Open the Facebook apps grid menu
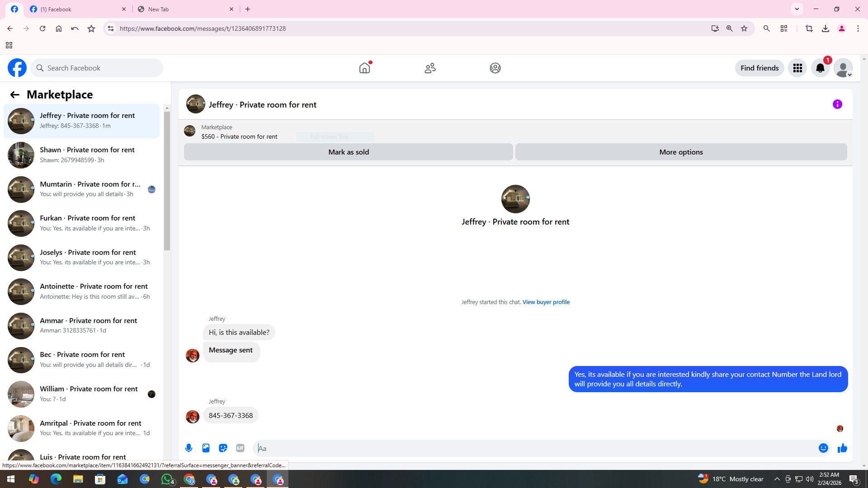Image resolution: width=868 pixels, height=488 pixels. (x=797, y=68)
